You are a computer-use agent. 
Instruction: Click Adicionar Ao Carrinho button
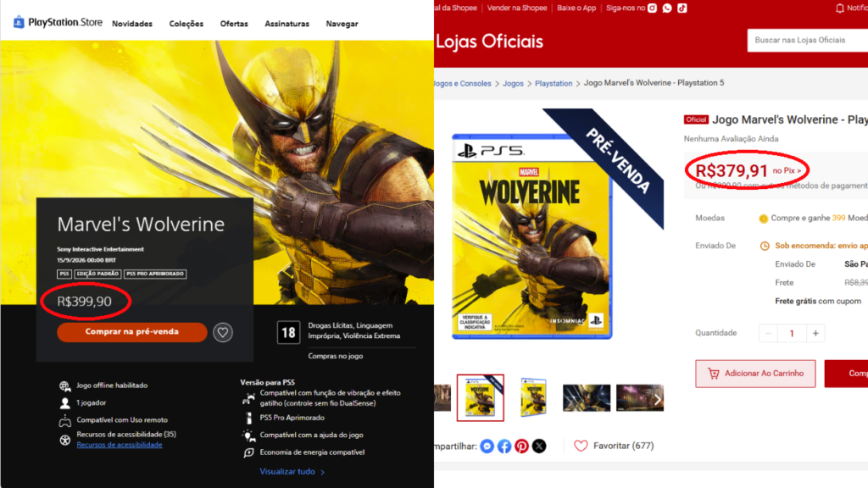point(755,374)
